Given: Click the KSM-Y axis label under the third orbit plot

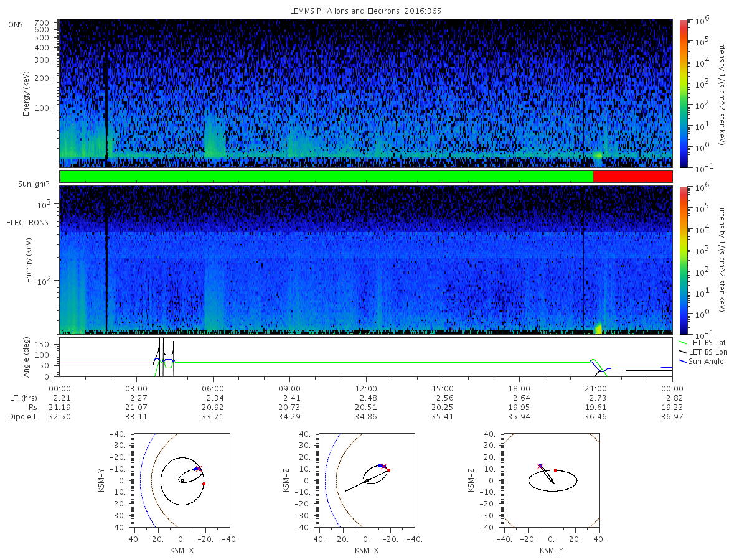Looking at the screenshot, I should point(552,551).
